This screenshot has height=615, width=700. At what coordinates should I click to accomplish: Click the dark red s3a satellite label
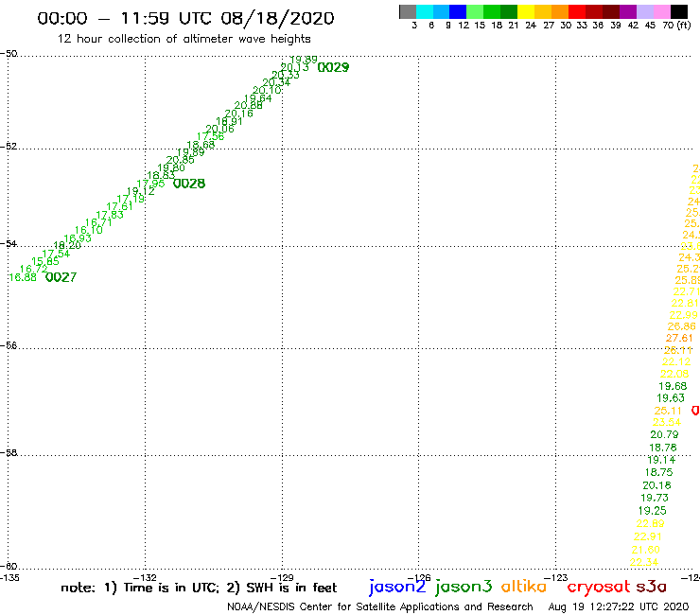click(x=652, y=587)
